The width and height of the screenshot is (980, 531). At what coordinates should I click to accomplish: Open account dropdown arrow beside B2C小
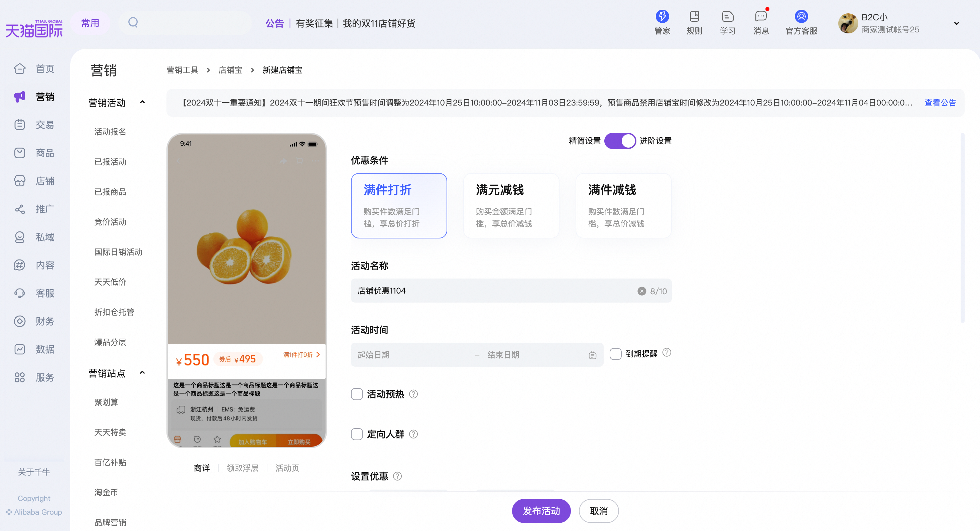[956, 24]
